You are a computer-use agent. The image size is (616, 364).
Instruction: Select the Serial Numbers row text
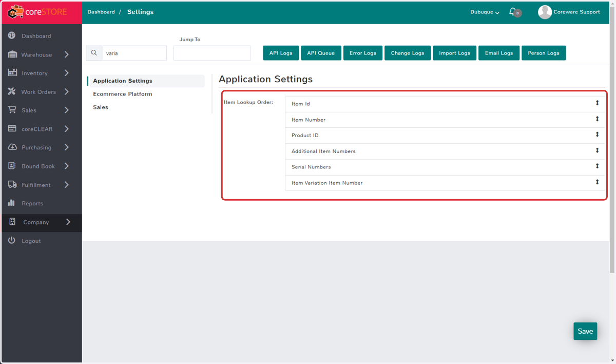pos(311,167)
